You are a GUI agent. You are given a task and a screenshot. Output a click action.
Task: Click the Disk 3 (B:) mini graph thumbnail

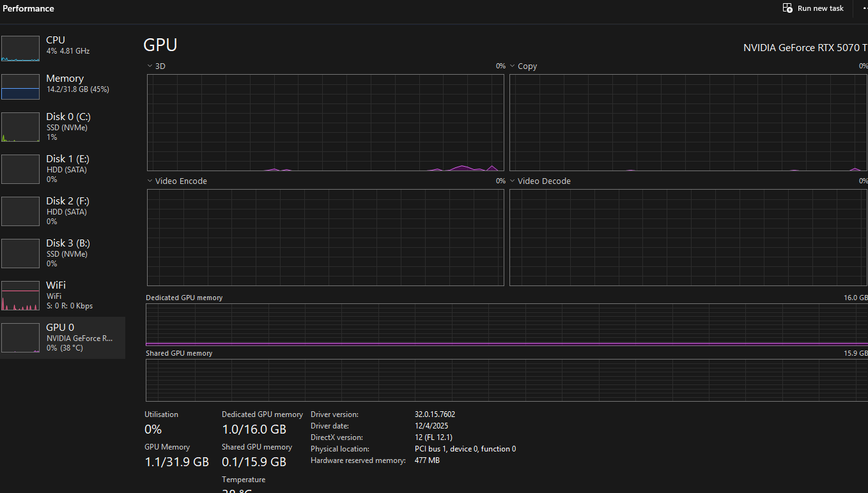20,254
